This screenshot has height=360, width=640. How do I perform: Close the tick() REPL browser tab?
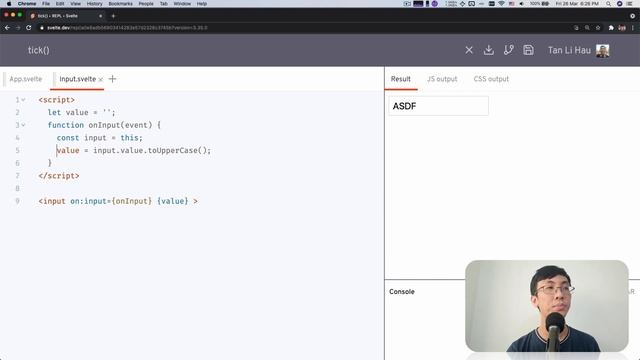point(100,16)
